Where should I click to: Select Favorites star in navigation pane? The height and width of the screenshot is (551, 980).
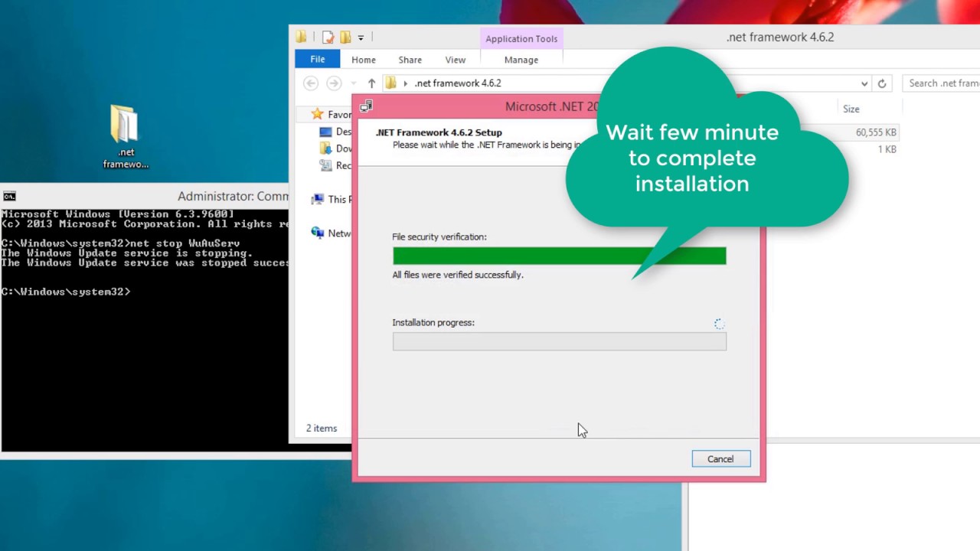coord(317,114)
